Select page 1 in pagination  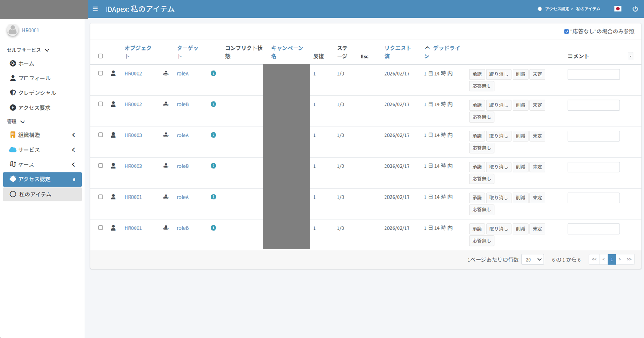(x=612, y=259)
